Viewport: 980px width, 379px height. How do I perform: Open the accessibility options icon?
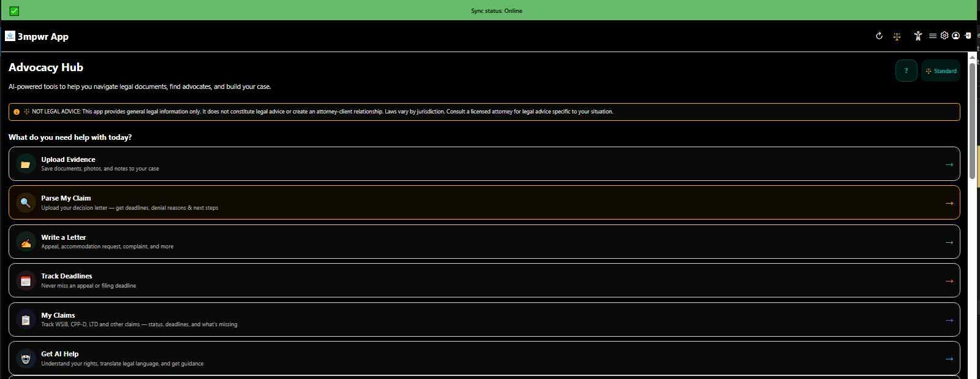[x=918, y=36]
